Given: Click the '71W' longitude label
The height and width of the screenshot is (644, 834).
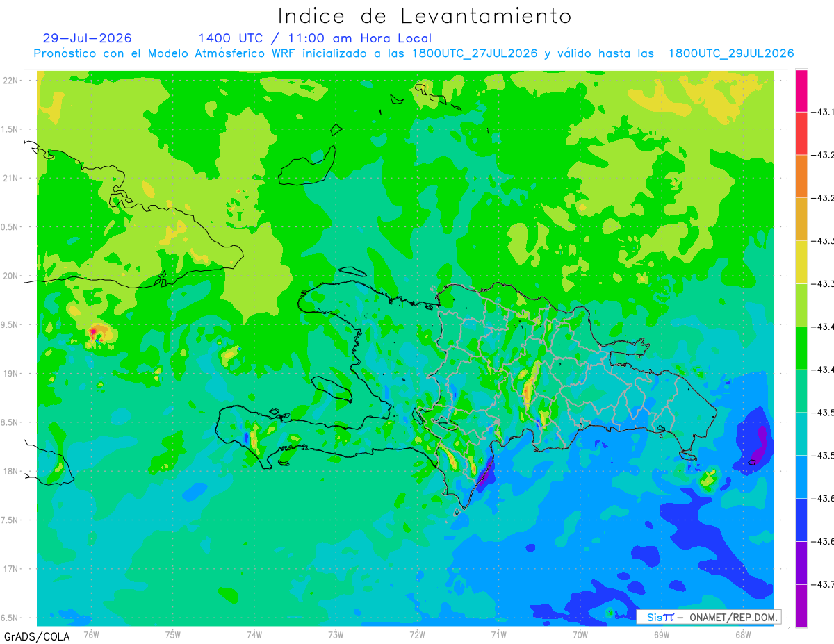Looking at the screenshot, I should point(498,634).
